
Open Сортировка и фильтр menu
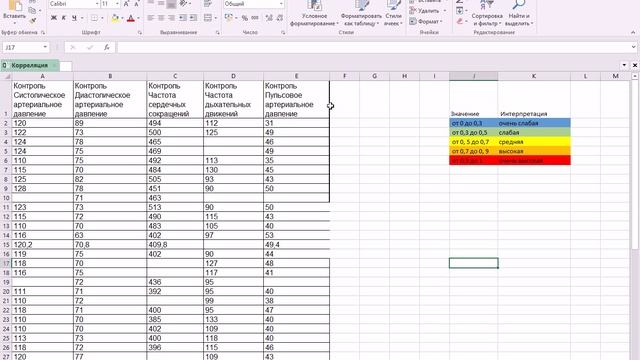pyautogui.click(x=487, y=13)
